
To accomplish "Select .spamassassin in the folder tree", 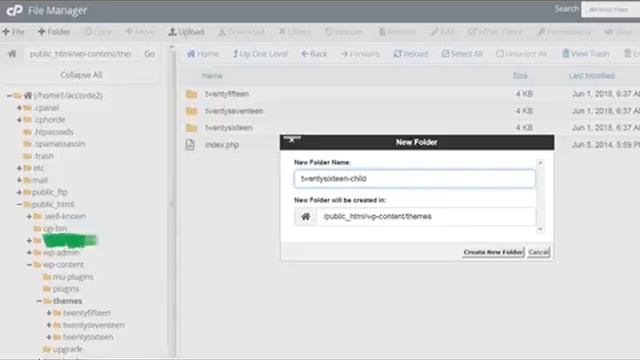I will [60, 144].
